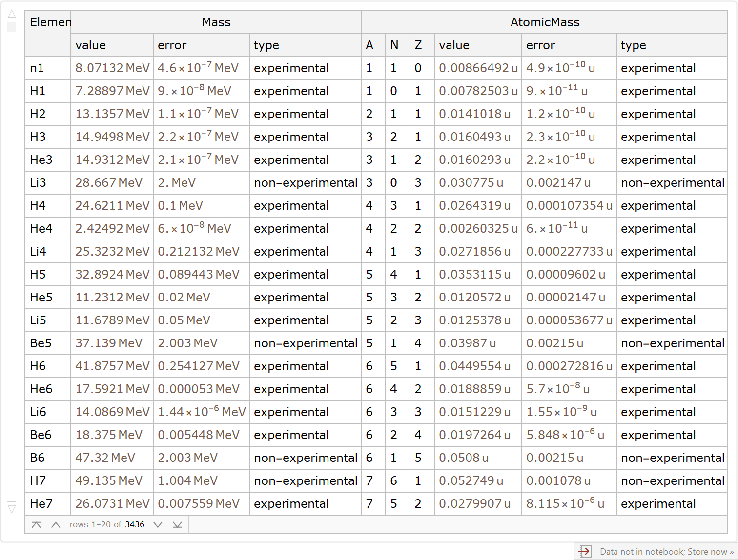Click the Z column header
This screenshot has height=560, width=738.
[x=418, y=45]
